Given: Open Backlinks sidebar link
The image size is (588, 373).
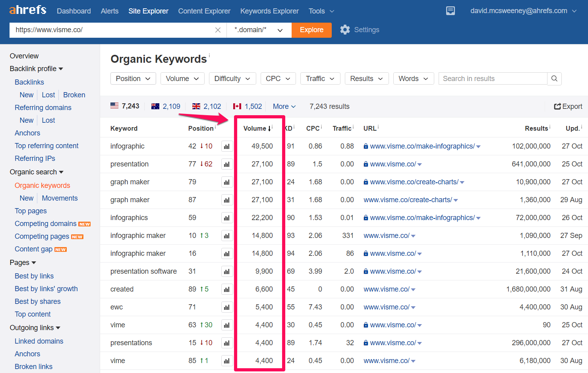Looking at the screenshot, I should [29, 82].
